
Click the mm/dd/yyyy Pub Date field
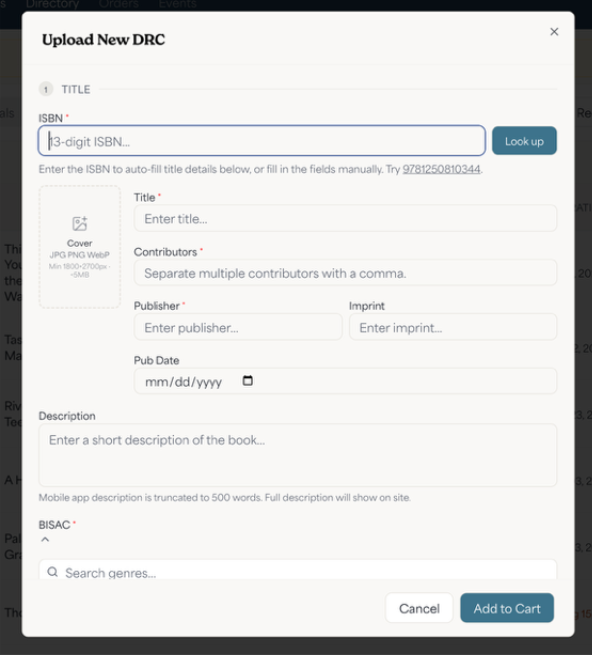[x=345, y=381]
